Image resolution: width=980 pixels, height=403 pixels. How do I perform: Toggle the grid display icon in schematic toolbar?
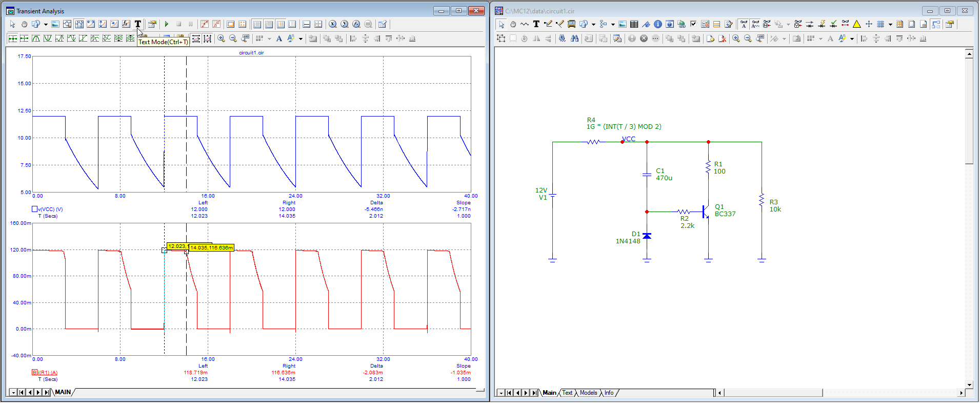point(881,24)
